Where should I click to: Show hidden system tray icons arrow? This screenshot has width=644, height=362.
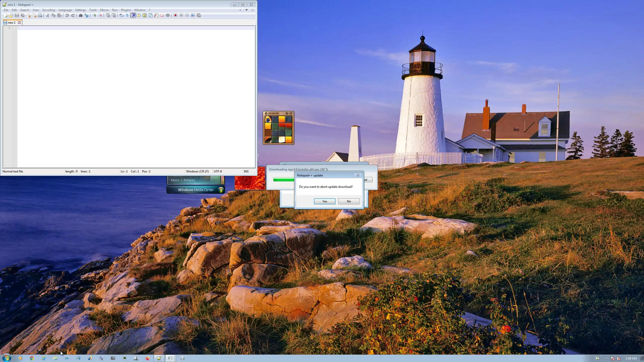(x=606, y=358)
